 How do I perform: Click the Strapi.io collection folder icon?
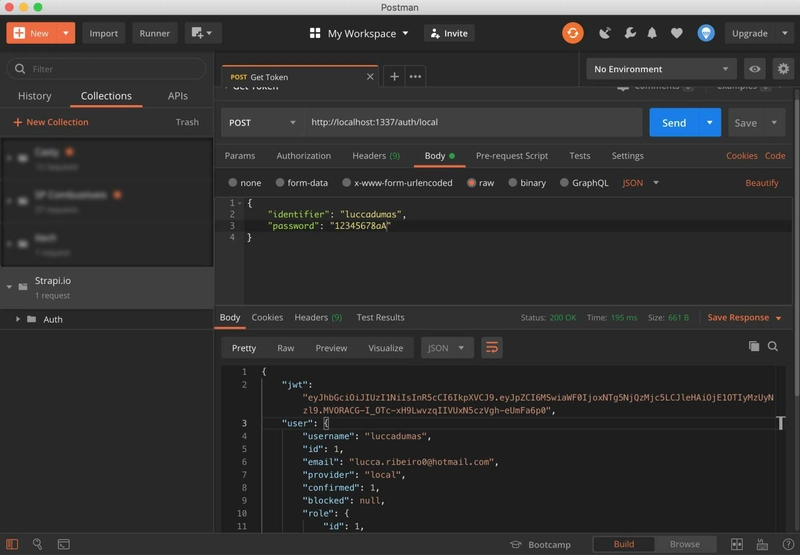tap(23, 287)
